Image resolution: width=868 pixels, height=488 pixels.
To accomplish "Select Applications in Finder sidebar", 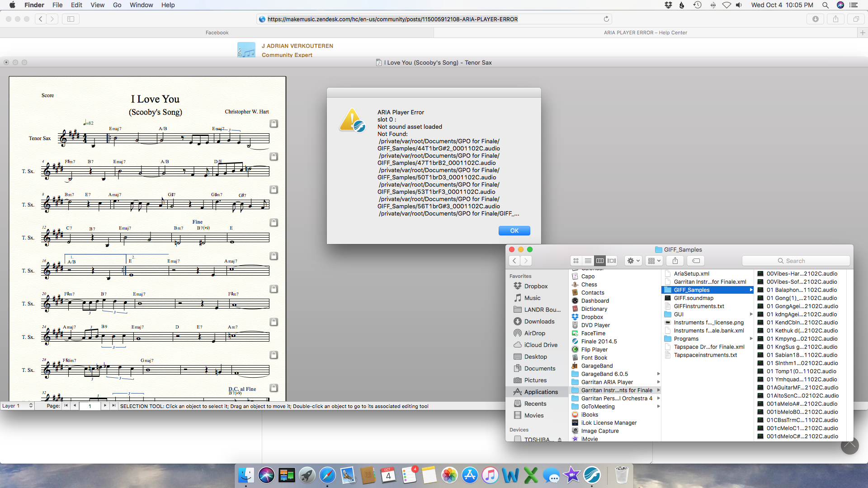I will coord(541,392).
